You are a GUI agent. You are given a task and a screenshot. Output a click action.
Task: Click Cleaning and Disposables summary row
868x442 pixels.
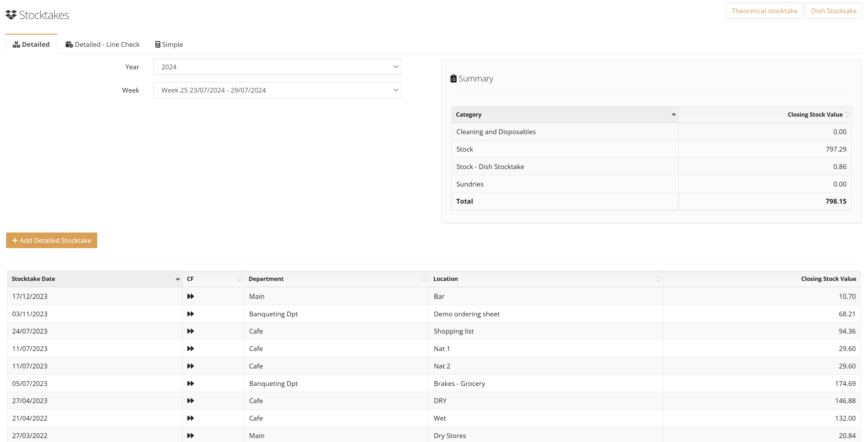[x=651, y=131]
